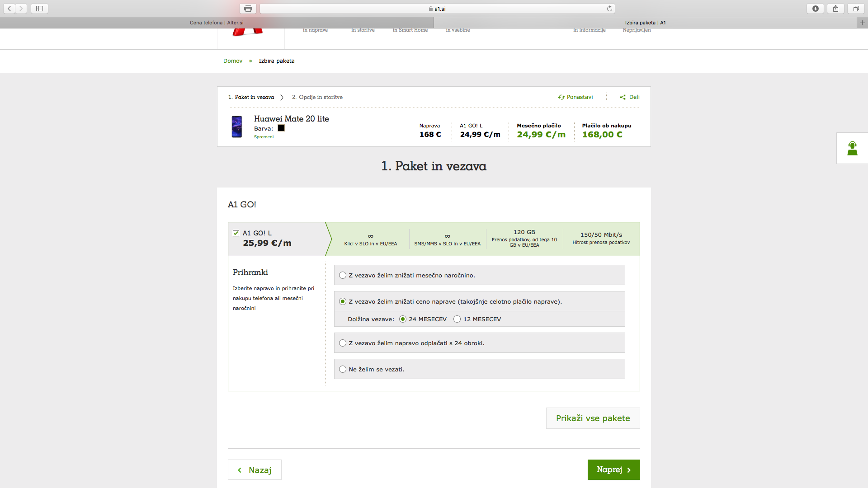Click the 'Izbira paketa' breadcrumb text

tap(277, 61)
